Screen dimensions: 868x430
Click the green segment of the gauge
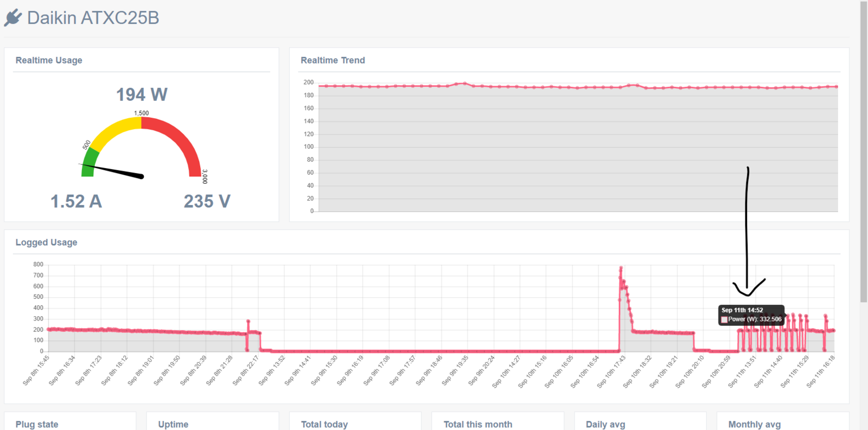click(x=90, y=162)
